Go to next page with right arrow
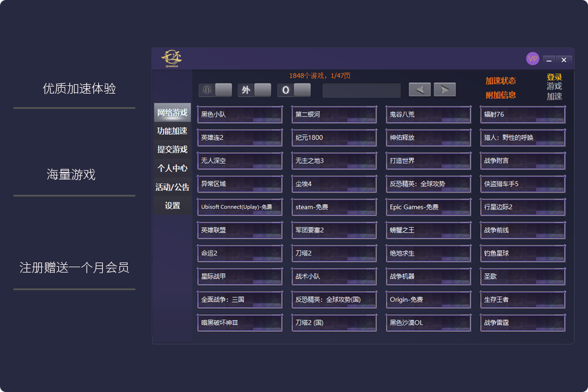Image resolution: width=588 pixels, height=392 pixels. point(445,89)
